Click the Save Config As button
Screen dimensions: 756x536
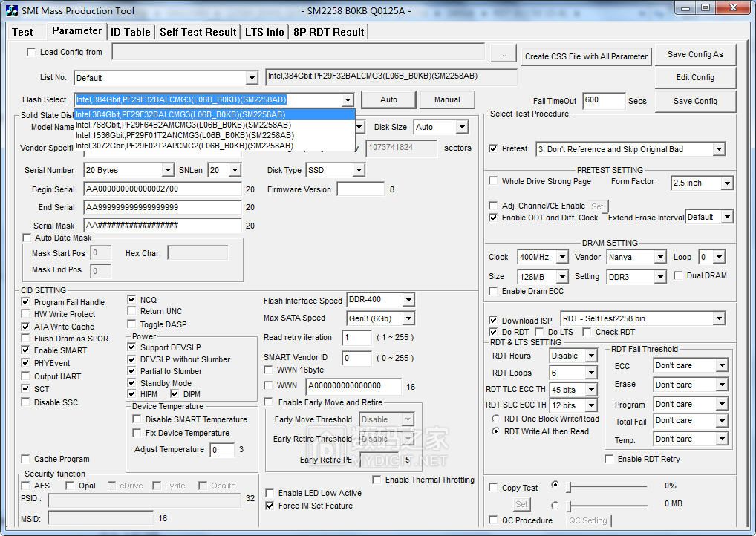pos(695,54)
